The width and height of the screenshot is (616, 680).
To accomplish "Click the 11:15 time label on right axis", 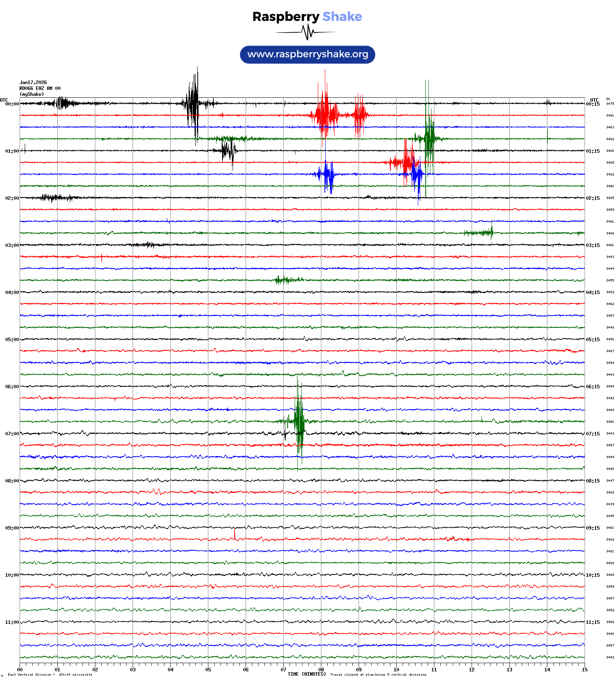I will click(x=592, y=622).
